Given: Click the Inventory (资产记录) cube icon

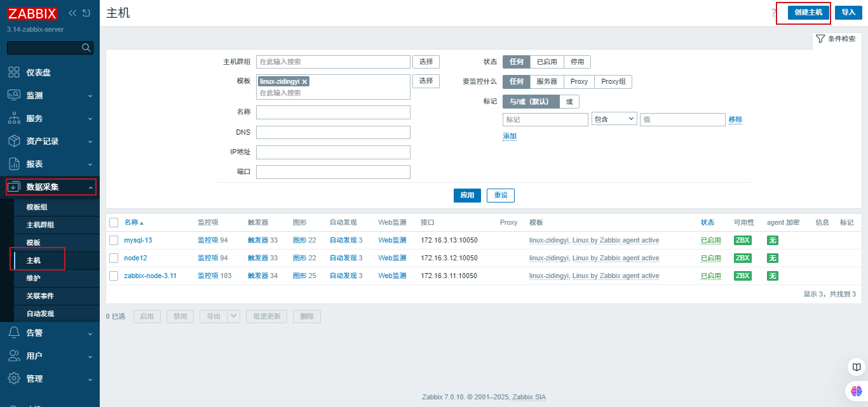Looking at the screenshot, I should [x=14, y=141].
